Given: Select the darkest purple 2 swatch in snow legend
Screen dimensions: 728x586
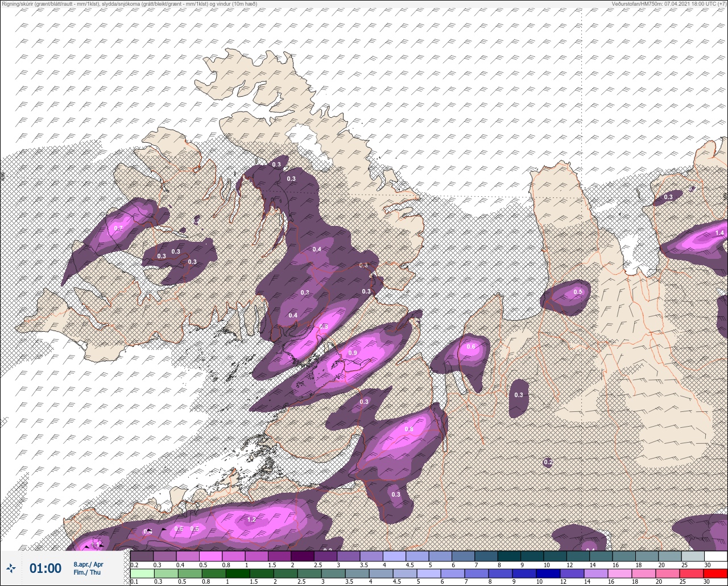Looking at the screenshot, I should [x=303, y=555].
